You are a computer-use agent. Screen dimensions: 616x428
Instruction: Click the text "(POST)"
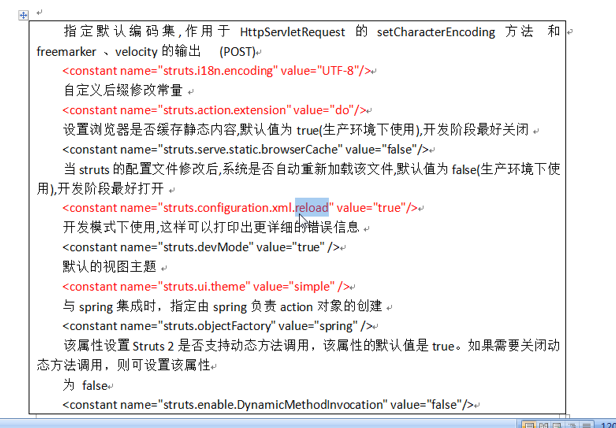coord(237,51)
